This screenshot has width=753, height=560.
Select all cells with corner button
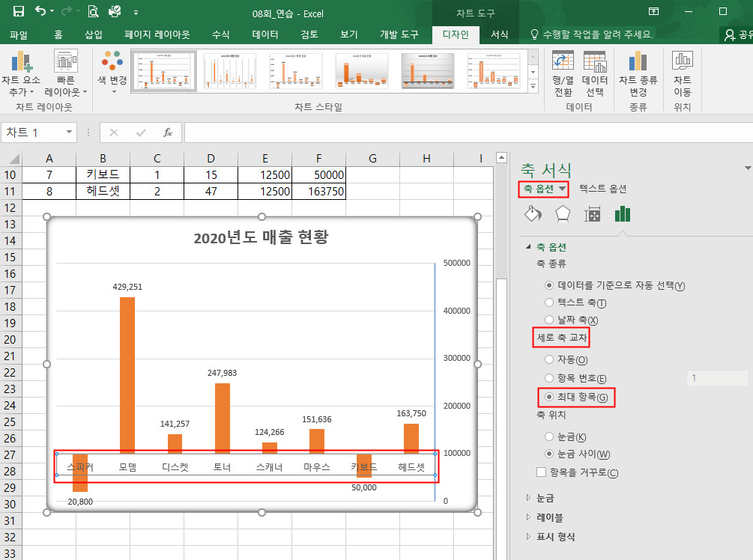coord(11,159)
